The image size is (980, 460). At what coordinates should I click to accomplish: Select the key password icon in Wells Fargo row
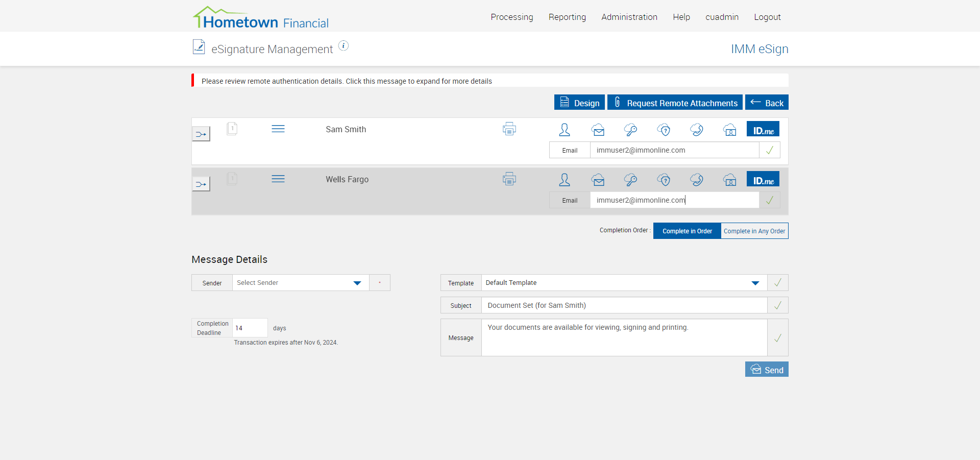click(x=630, y=180)
